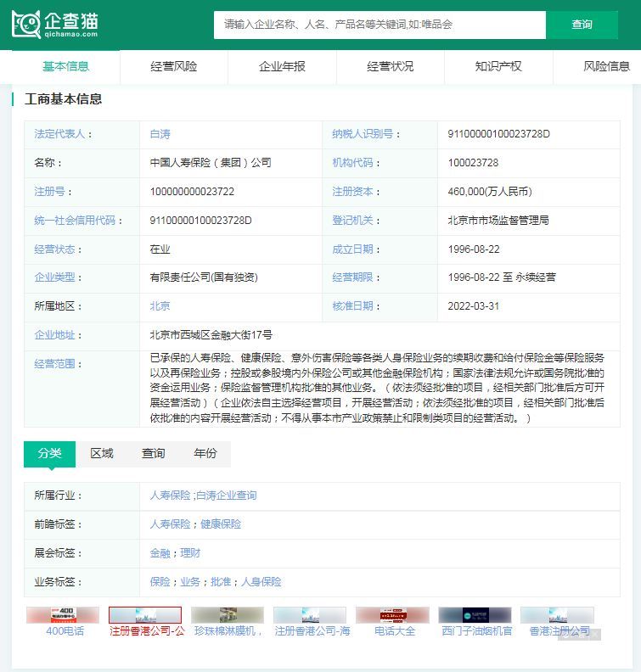Click the 成立日期 label
The width and height of the screenshot is (641, 672).
(x=352, y=249)
